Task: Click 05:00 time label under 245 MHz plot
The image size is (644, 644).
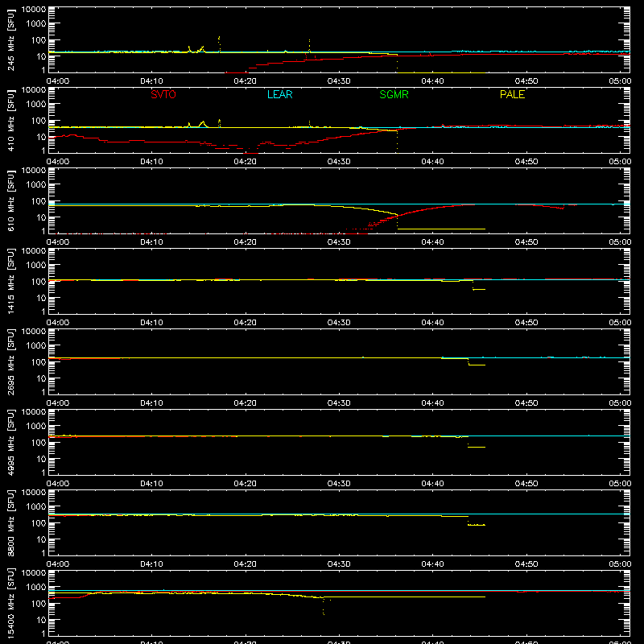Action: coord(620,81)
